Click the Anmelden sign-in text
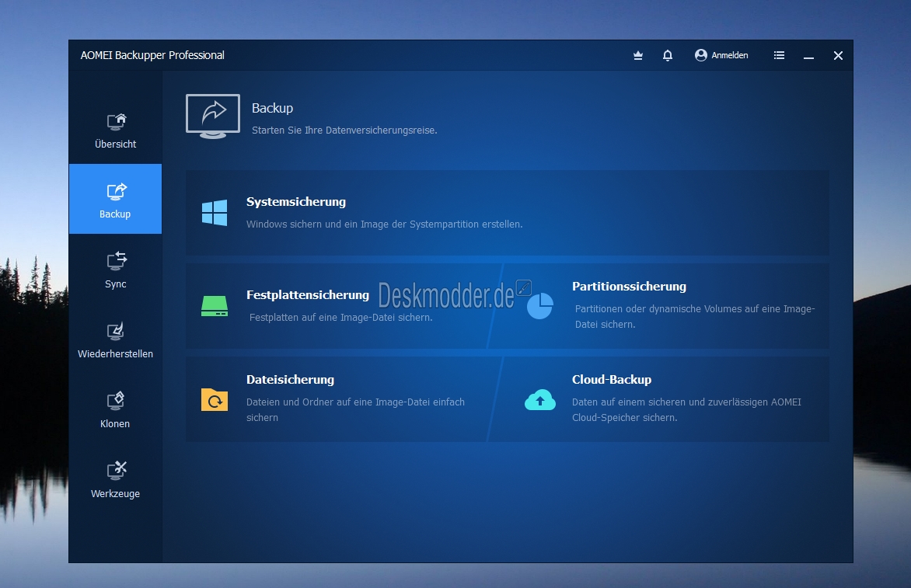Screen dimensions: 911x588 730,55
